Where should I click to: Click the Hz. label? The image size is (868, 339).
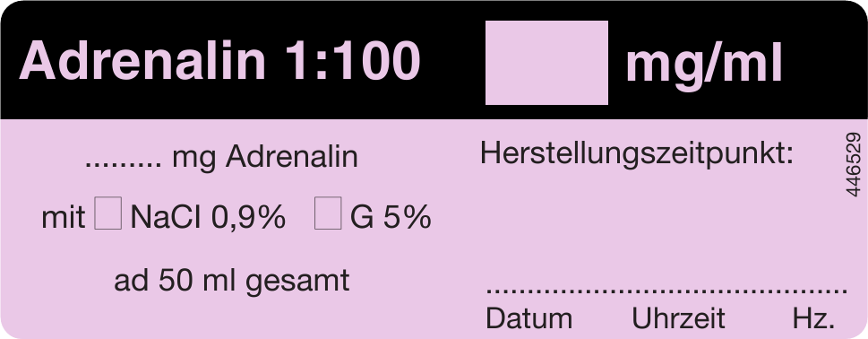(813, 318)
